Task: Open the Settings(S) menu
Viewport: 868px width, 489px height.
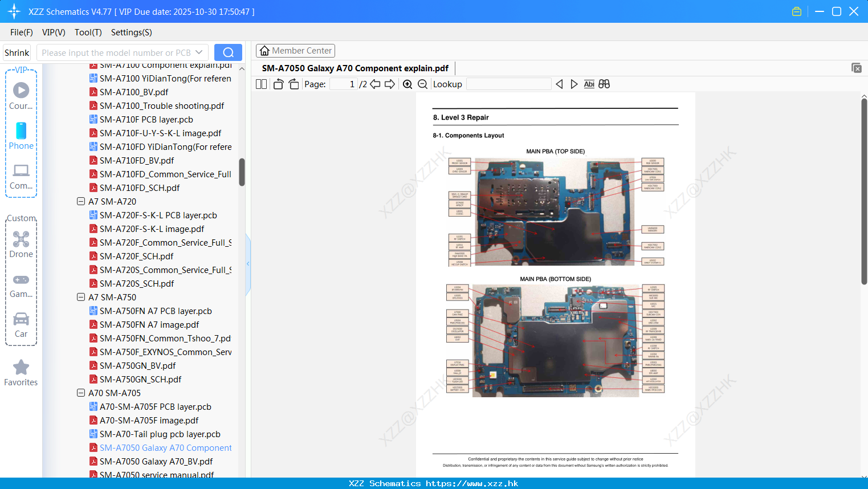Action: coord(132,32)
